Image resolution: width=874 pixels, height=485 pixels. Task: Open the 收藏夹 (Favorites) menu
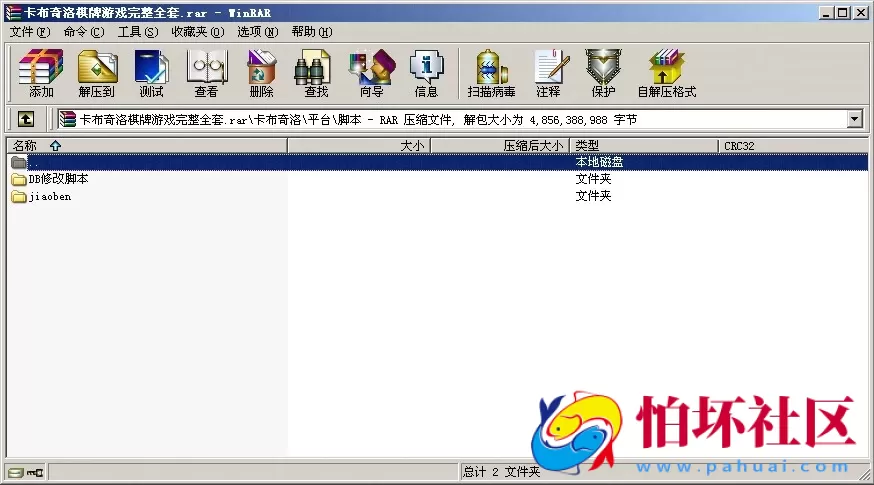pos(196,31)
